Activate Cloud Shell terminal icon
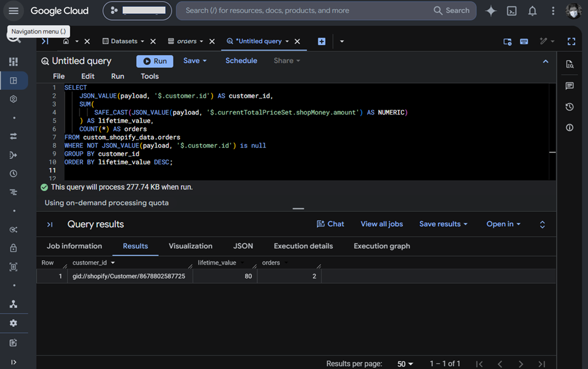This screenshot has height=369, width=588. (x=511, y=11)
